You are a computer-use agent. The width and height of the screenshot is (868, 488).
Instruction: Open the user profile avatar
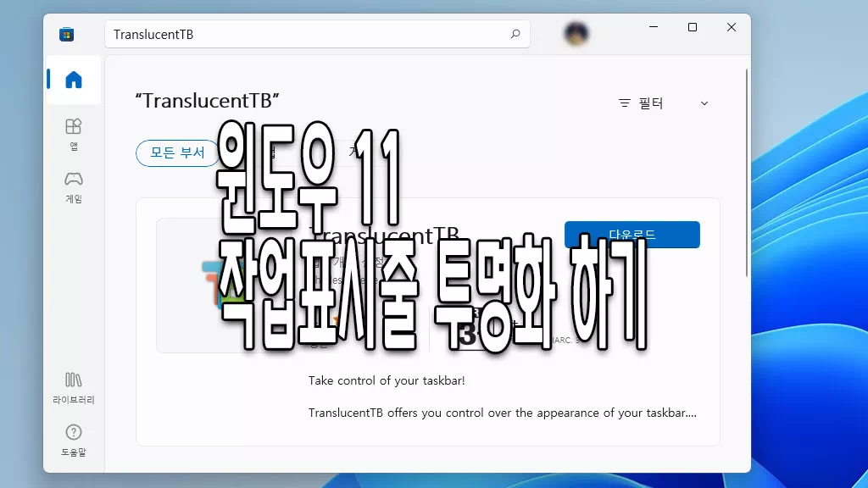576,34
